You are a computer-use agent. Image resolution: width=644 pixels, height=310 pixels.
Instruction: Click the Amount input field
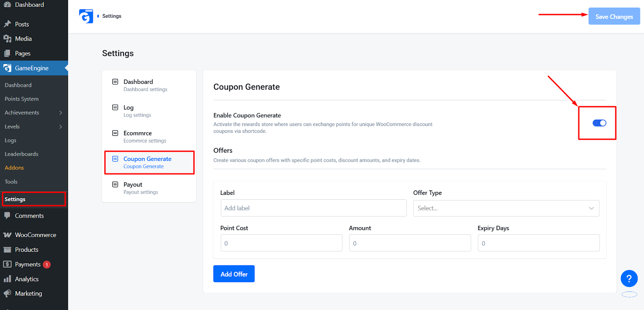[x=410, y=243]
